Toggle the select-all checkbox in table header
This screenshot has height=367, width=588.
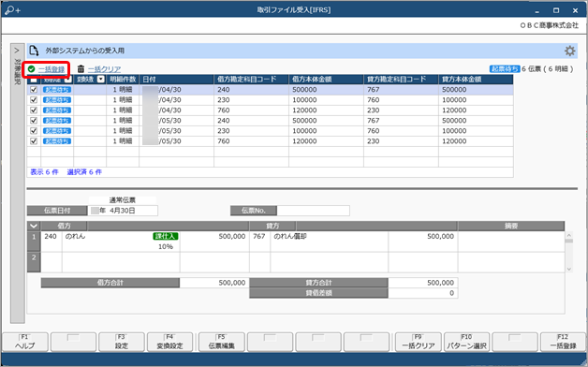(x=34, y=80)
